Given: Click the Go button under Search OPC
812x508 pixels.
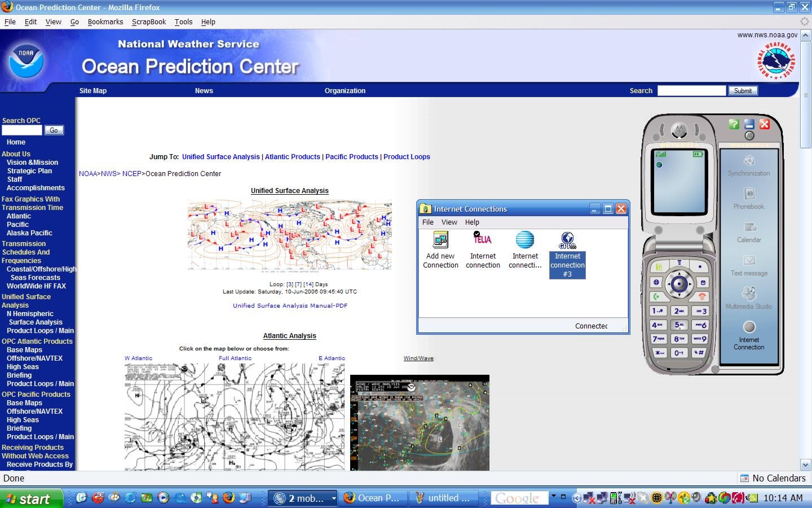Looking at the screenshot, I should (x=54, y=130).
